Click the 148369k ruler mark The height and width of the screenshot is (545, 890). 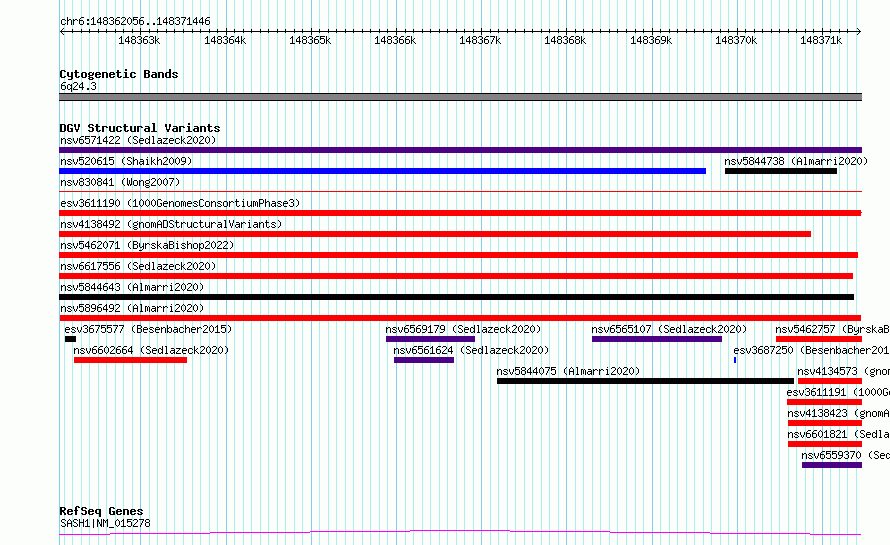651,40
